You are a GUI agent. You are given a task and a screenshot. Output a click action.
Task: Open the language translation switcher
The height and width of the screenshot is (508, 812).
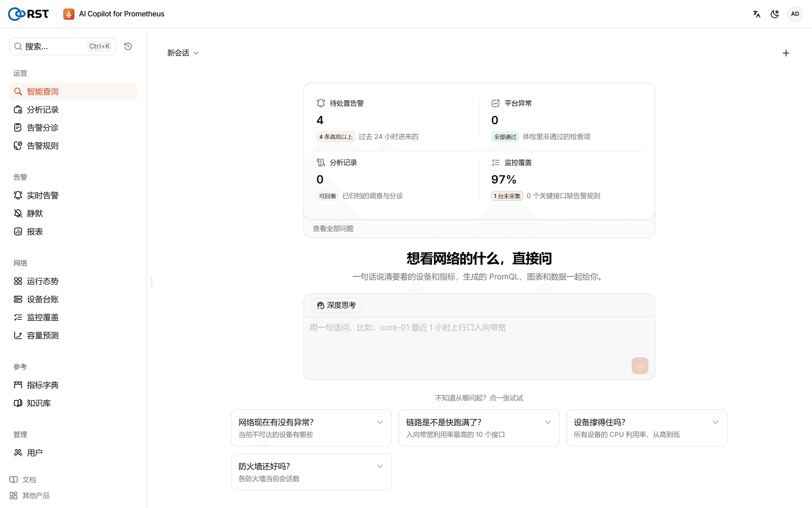tap(757, 14)
